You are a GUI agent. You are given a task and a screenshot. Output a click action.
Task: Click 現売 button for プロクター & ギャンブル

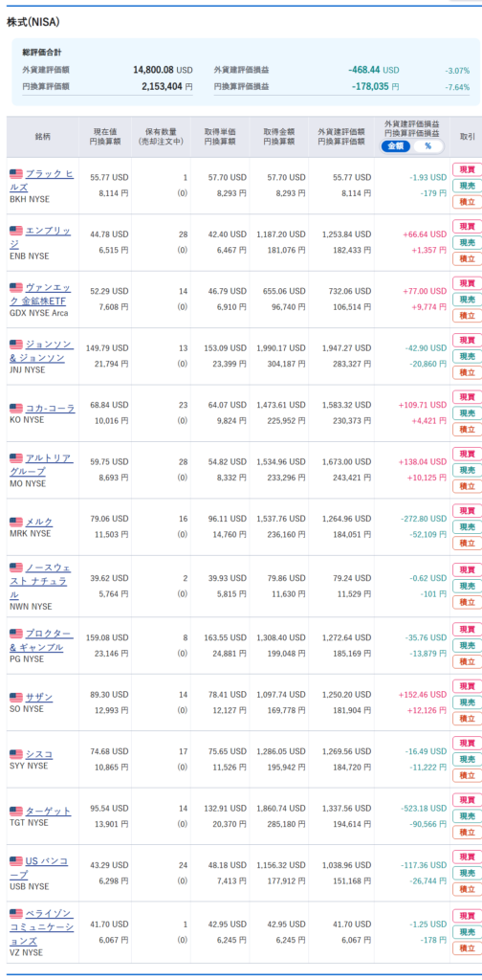(x=467, y=645)
